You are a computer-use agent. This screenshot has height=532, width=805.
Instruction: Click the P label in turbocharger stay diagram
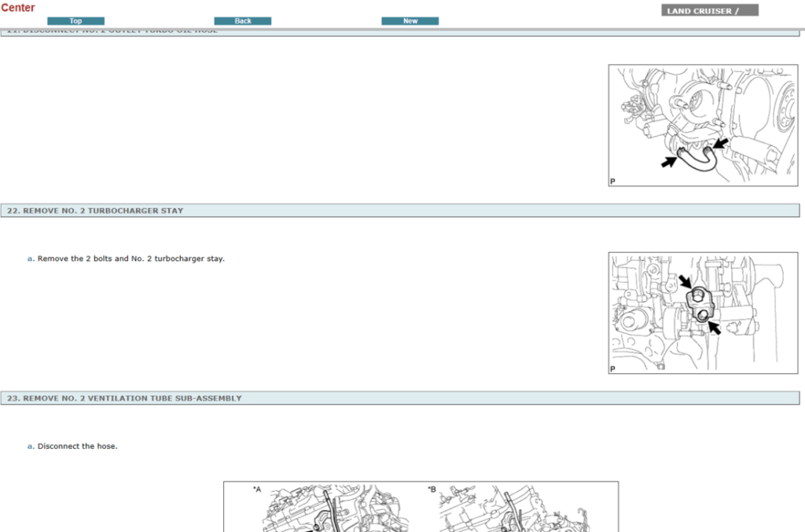point(613,369)
